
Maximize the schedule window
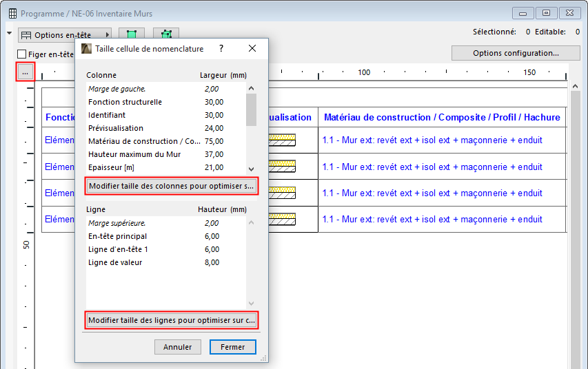[547, 13]
